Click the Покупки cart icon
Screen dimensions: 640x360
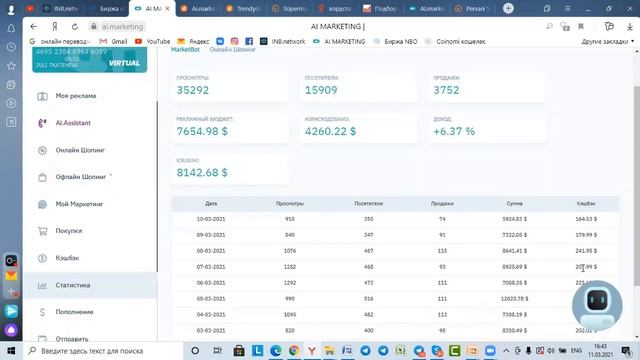tap(42, 231)
